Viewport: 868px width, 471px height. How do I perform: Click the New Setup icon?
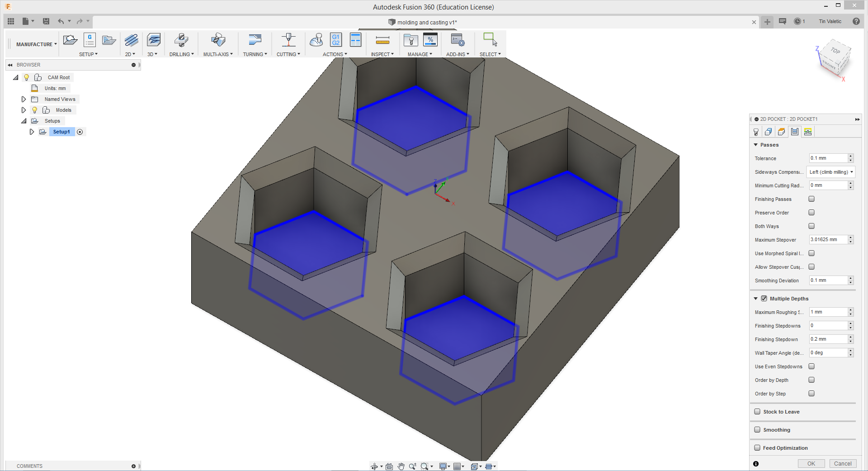pyautogui.click(x=70, y=40)
